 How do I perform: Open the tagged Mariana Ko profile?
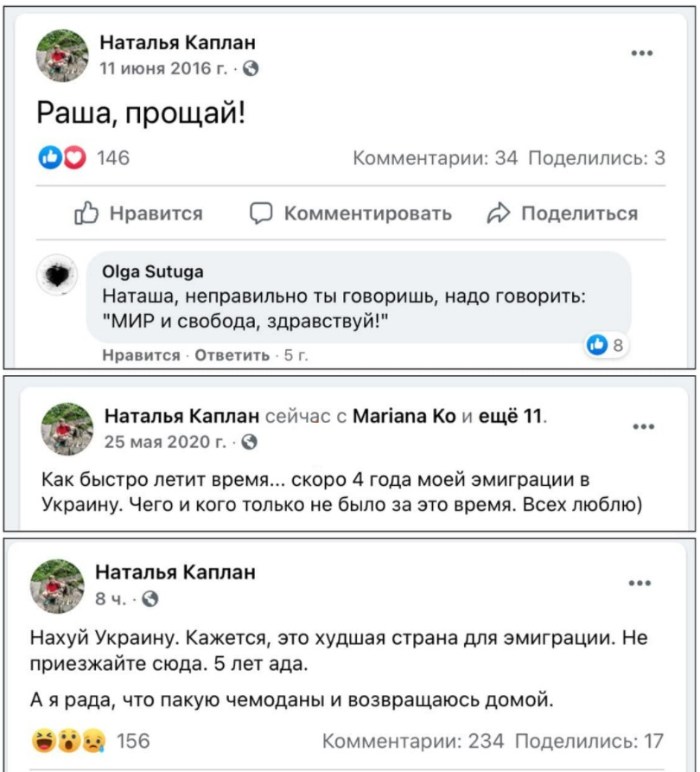coord(404,417)
